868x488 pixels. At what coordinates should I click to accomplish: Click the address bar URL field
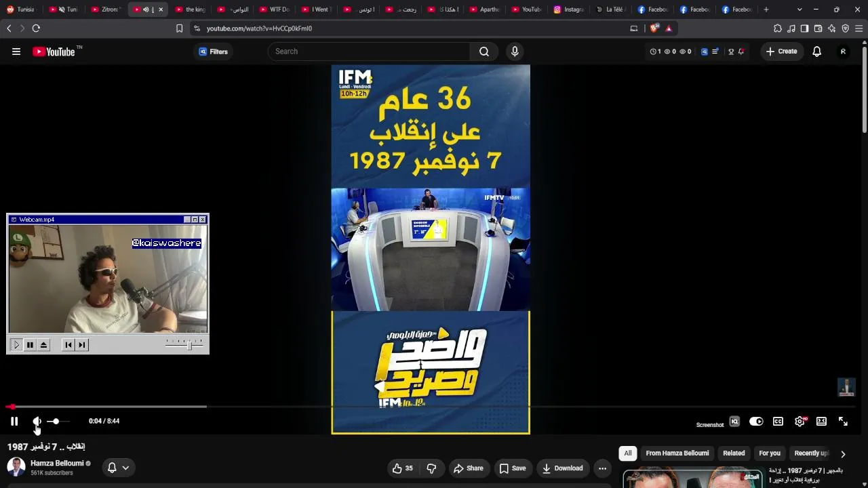[x=414, y=28]
